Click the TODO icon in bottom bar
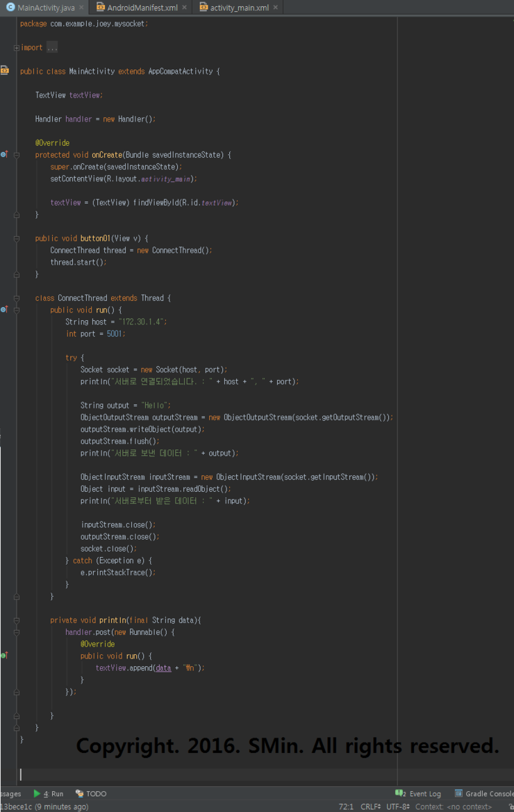The height and width of the screenshot is (812, 514). 79,793
